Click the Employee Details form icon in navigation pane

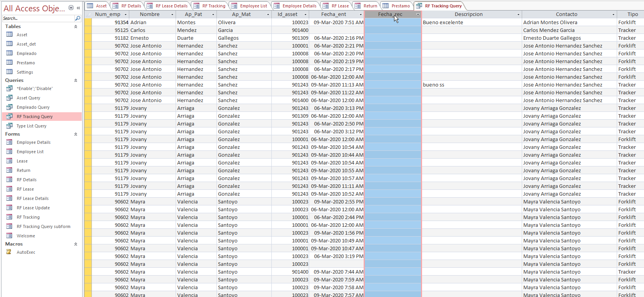click(9, 142)
